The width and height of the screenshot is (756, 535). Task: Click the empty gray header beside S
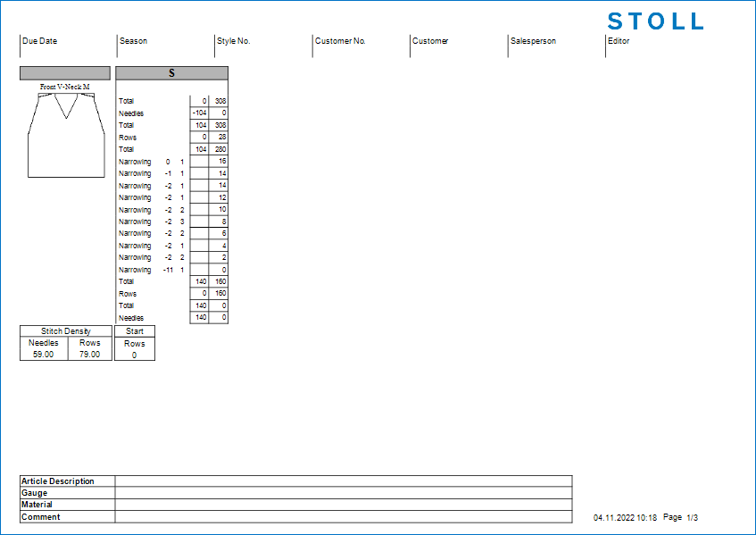click(x=65, y=73)
